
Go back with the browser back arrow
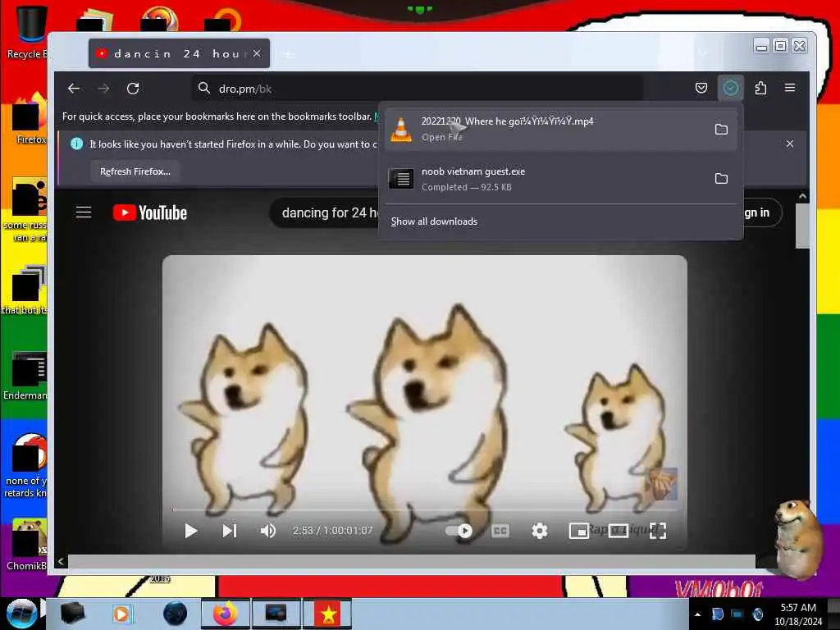(74, 89)
